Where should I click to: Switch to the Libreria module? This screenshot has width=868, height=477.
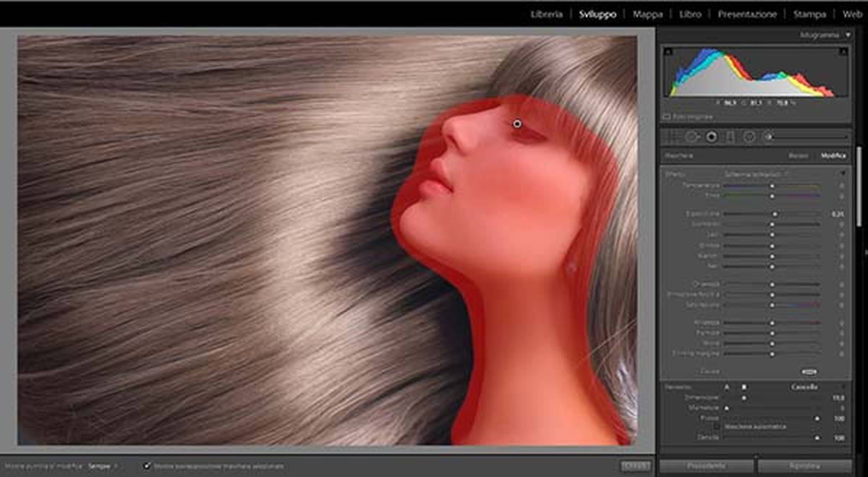pyautogui.click(x=546, y=14)
